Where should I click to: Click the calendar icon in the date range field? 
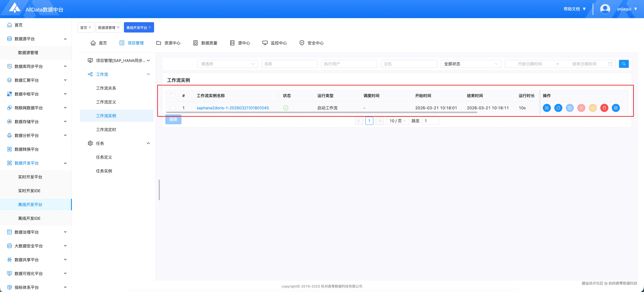click(x=610, y=64)
